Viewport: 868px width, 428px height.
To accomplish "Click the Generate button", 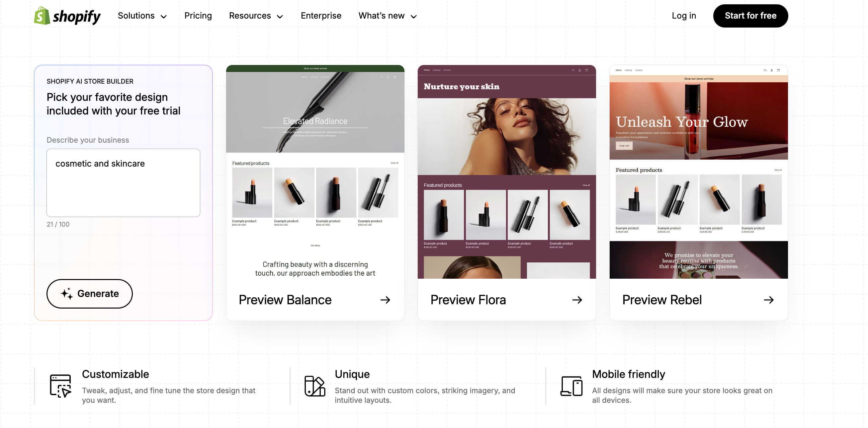I will click(x=90, y=294).
